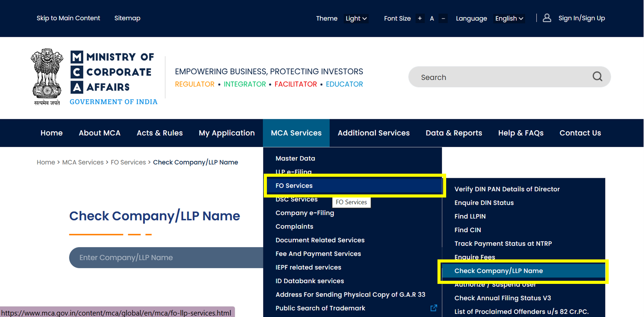Click the user profile icon
Viewport: 644px width, 317px height.
[x=547, y=18]
